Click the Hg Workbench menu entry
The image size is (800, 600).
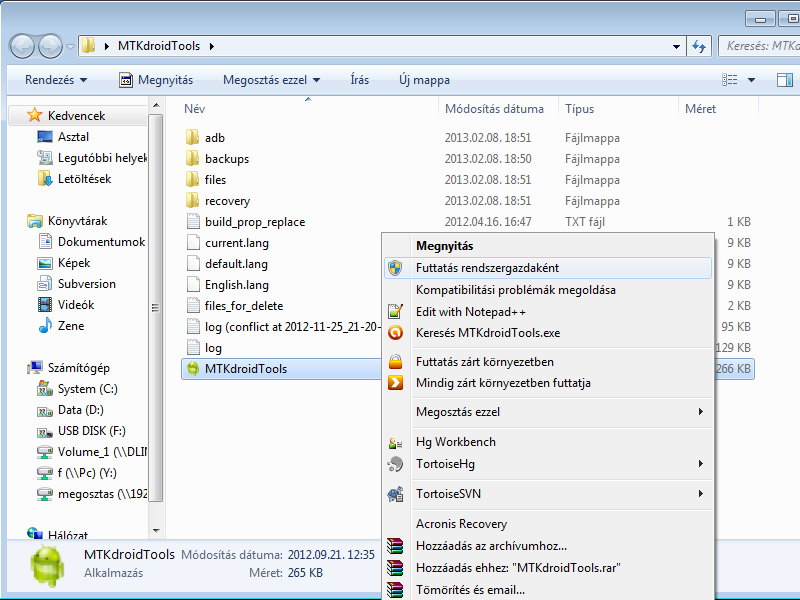[455, 442]
